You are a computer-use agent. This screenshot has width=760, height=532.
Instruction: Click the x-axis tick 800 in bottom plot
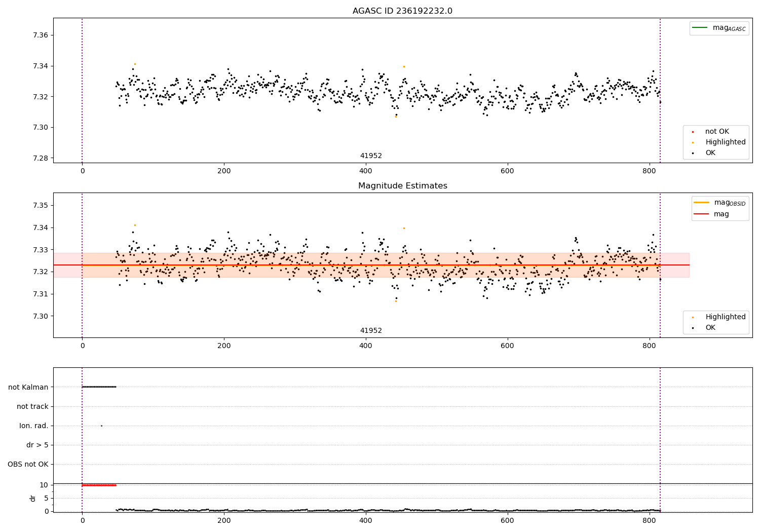(650, 520)
